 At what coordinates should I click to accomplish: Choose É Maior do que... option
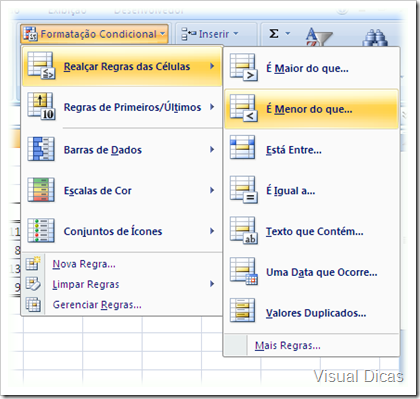pyautogui.click(x=307, y=68)
